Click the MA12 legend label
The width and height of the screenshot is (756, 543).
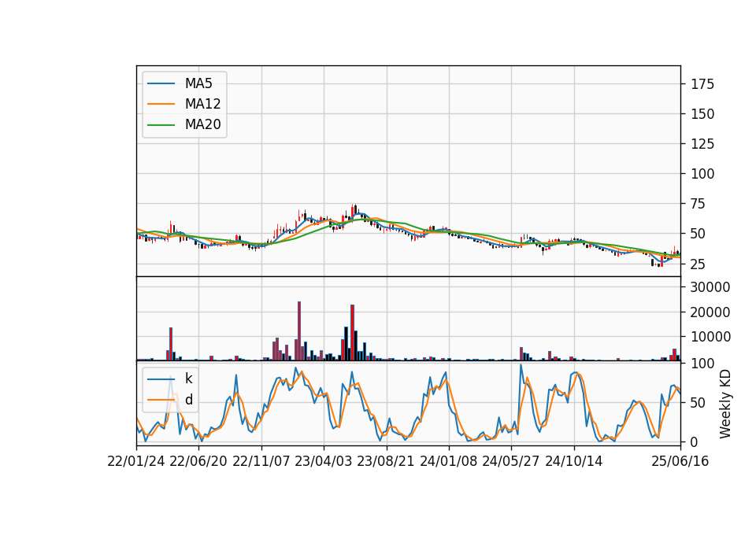click(202, 104)
